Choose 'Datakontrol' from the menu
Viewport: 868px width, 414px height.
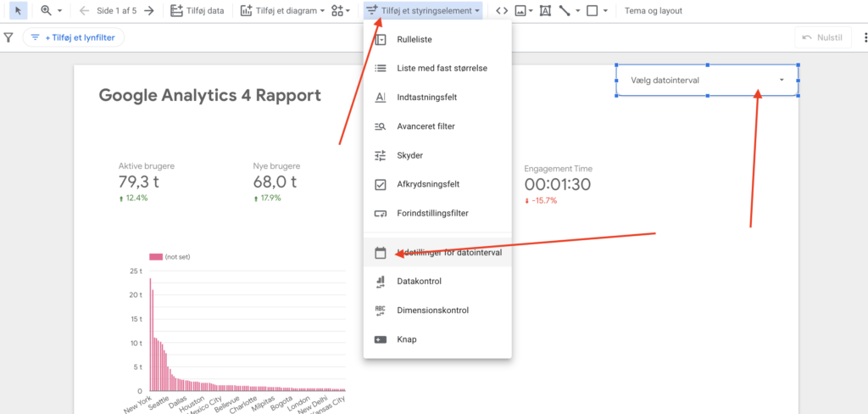[x=437, y=282]
